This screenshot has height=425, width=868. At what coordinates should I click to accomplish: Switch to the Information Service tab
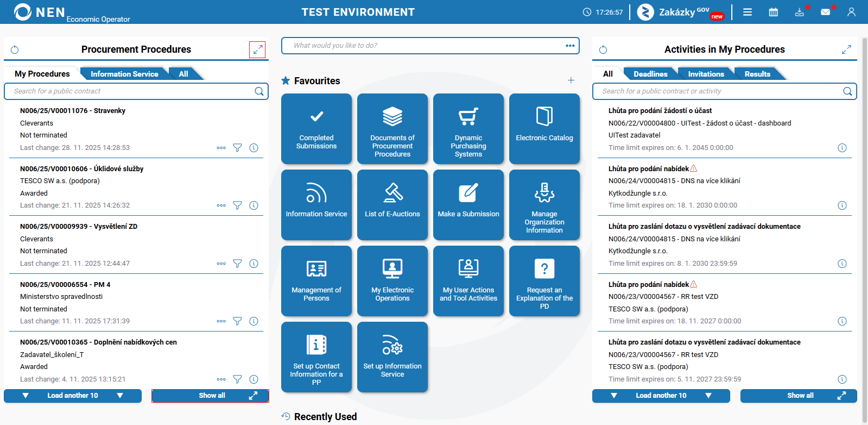[124, 74]
